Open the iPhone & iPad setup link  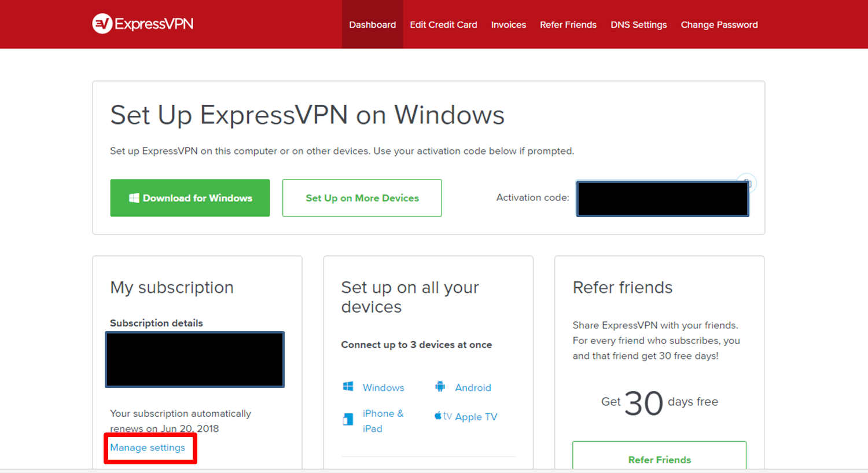(383, 421)
